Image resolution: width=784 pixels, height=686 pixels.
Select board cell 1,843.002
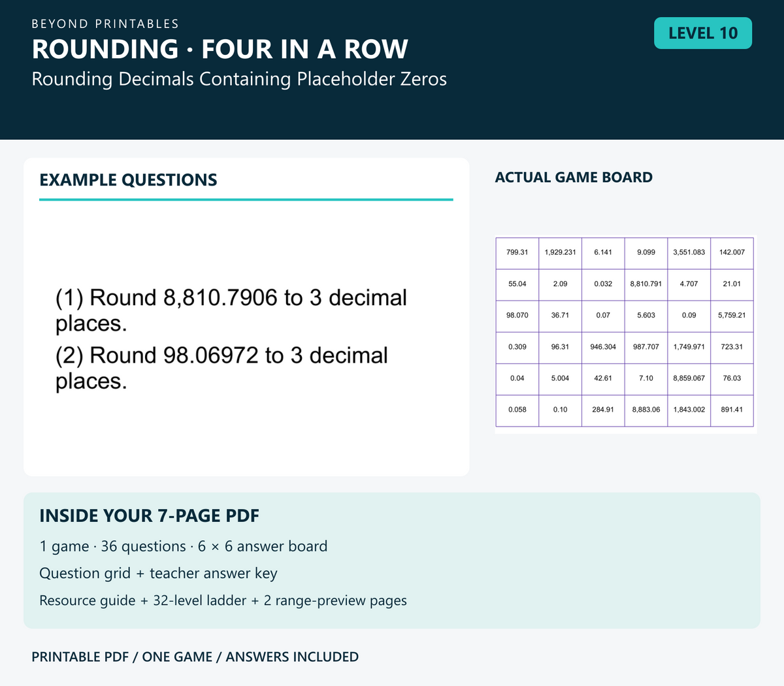689,410
